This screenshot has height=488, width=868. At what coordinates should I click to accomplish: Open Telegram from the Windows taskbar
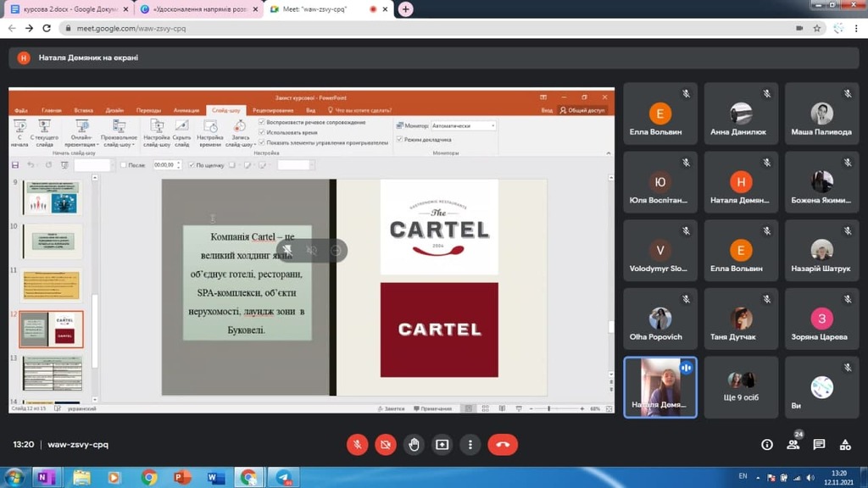pos(283,478)
